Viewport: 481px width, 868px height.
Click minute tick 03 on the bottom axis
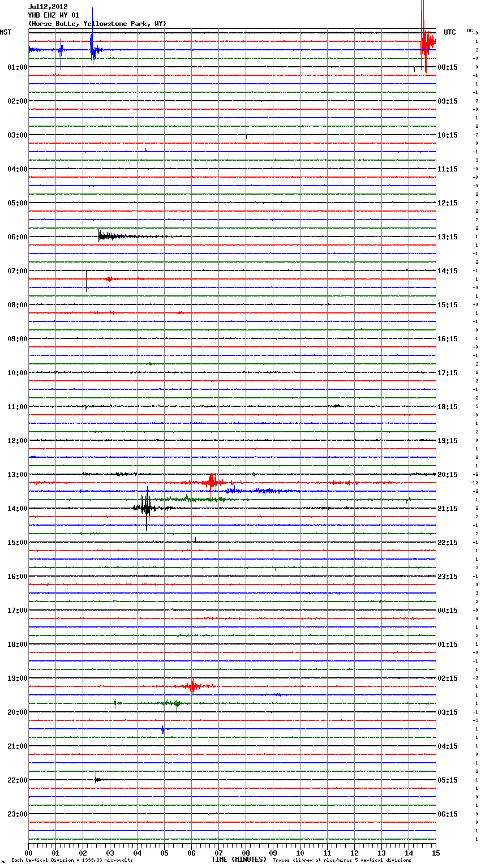(110, 853)
